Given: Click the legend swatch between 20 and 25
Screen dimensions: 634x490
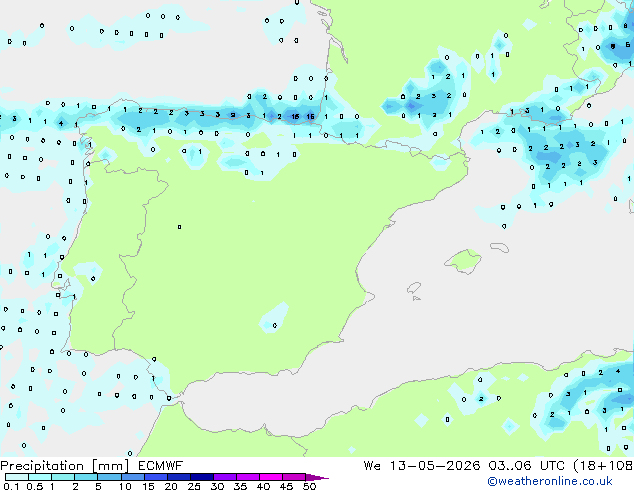Looking at the screenshot, I should tap(178, 477).
